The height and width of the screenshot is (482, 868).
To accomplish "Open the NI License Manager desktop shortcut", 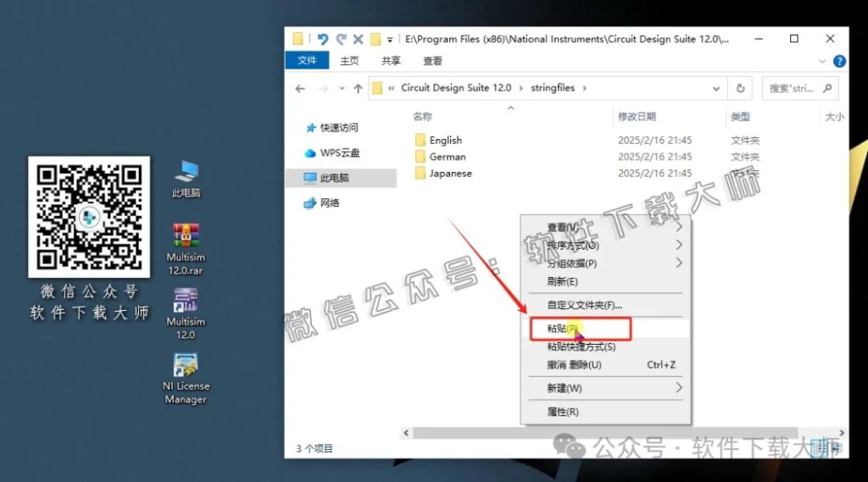I will click(x=186, y=379).
